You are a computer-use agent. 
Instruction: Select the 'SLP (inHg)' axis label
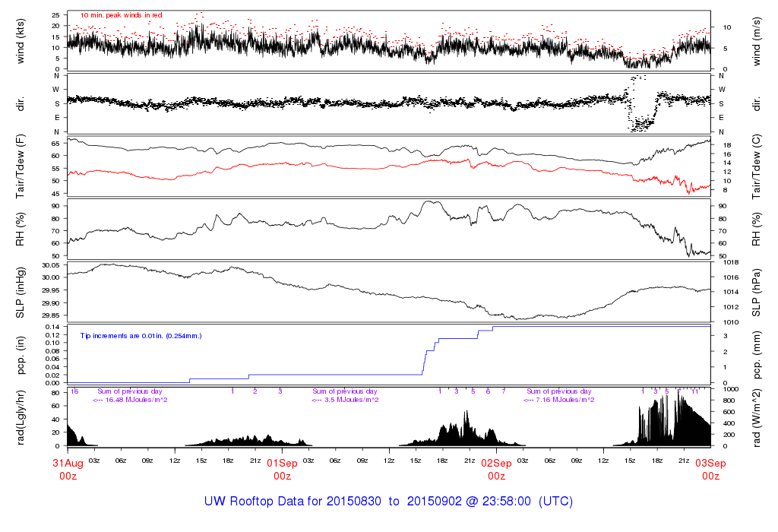click(x=21, y=293)
